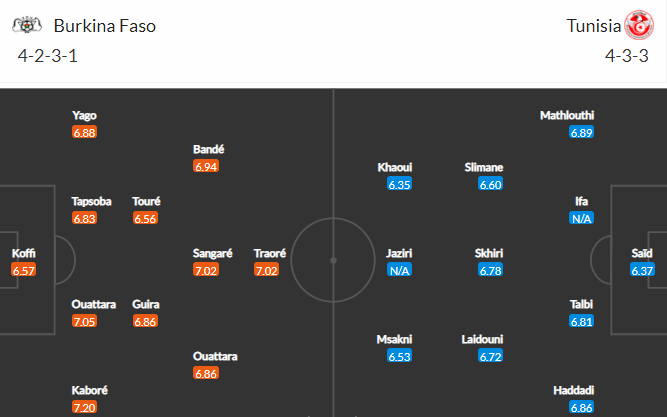Image resolution: width=667 pixels, height=417 pixels.
Task: Select goalkeeper Koffi
Action: point(23,253)
